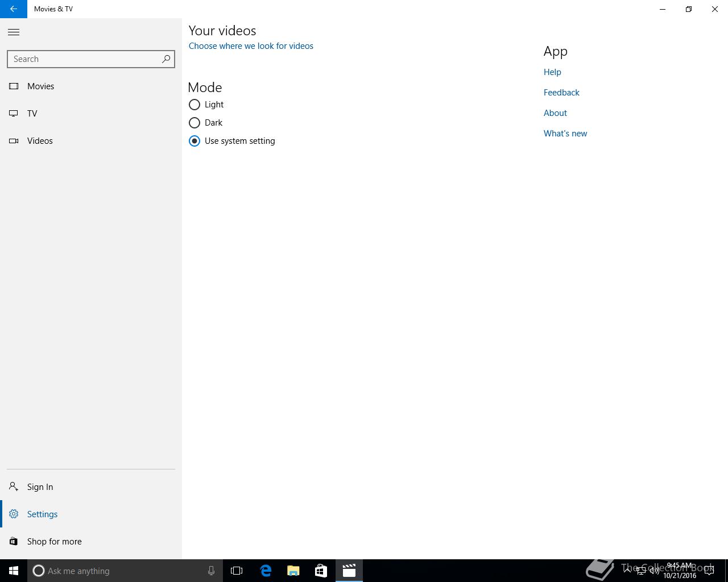Click the Movies film icon
This screenshot has width=728, height=582.
pyautogui.click(x=14, y=86)
